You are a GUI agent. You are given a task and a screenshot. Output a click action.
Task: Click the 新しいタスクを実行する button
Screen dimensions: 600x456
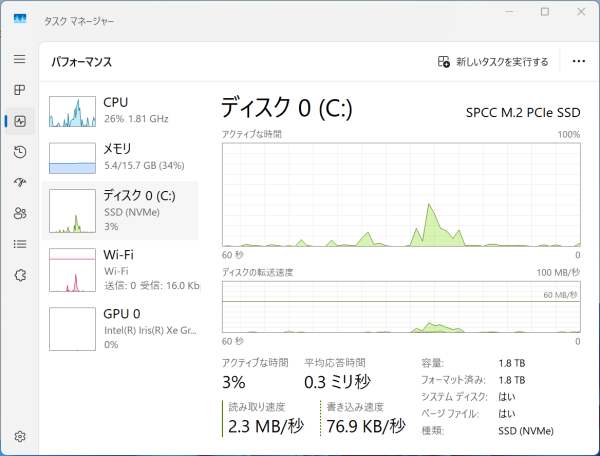(493, 62)
